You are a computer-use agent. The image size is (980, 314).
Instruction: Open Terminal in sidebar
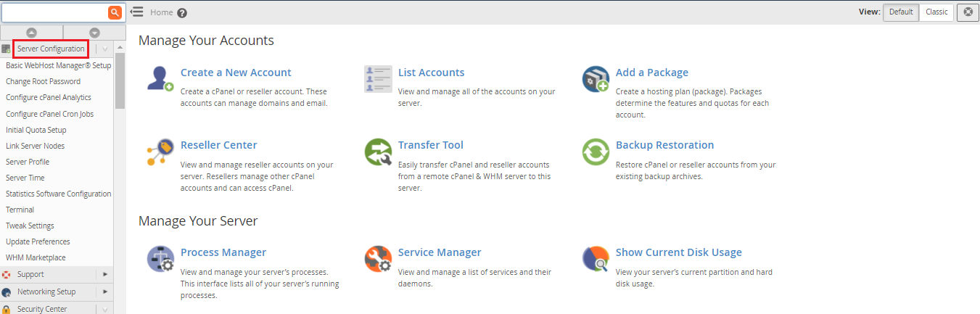20,210
